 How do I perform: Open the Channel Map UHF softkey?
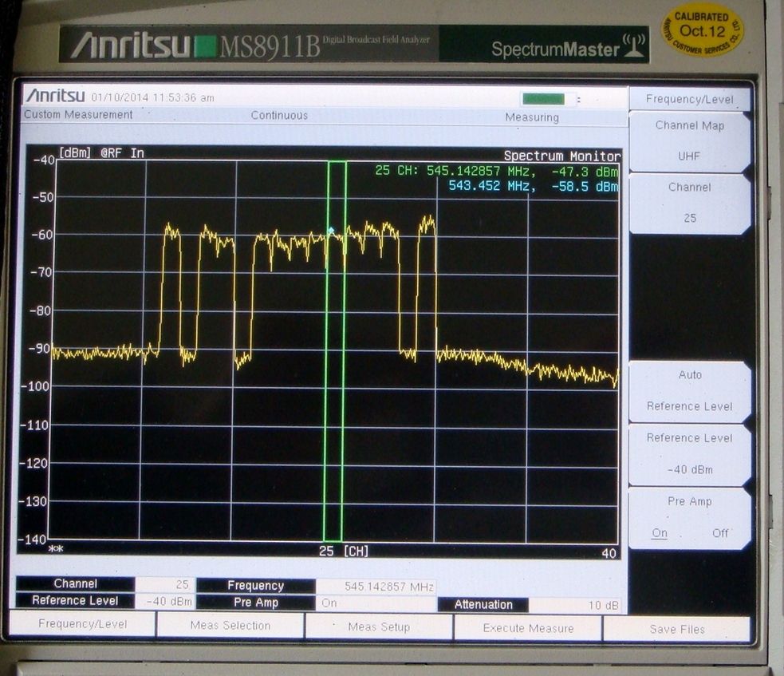690,141
